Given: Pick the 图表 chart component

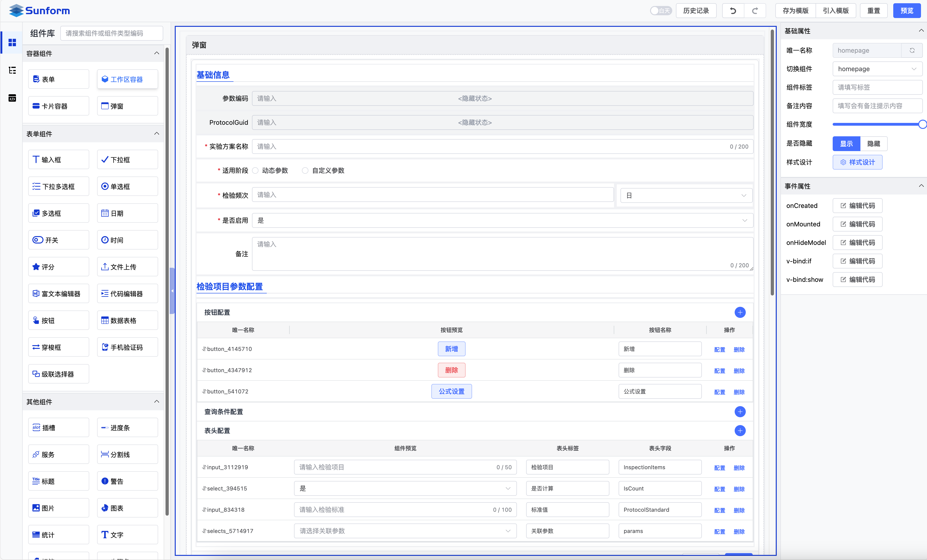Looking at the screenshot, I should coord(127,508).
